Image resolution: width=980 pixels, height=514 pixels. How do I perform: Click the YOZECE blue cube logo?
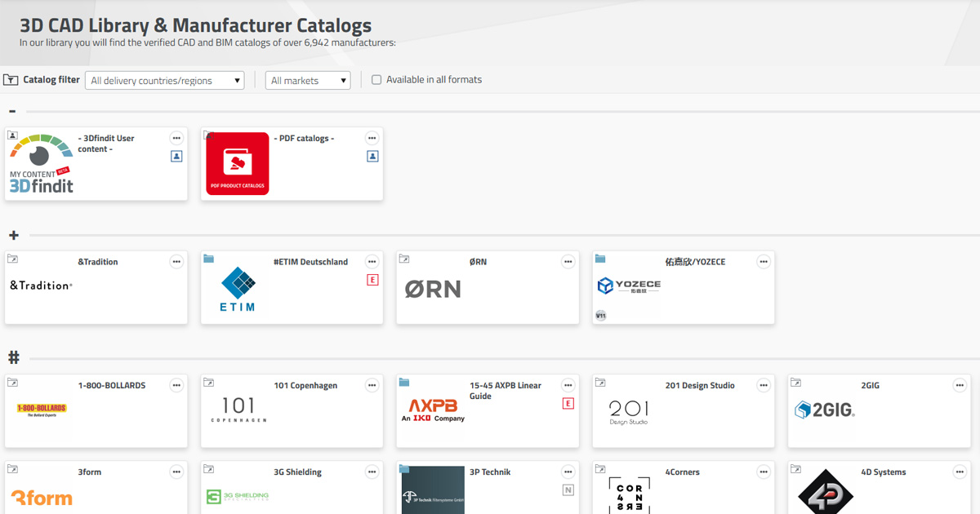coord(605,286)
